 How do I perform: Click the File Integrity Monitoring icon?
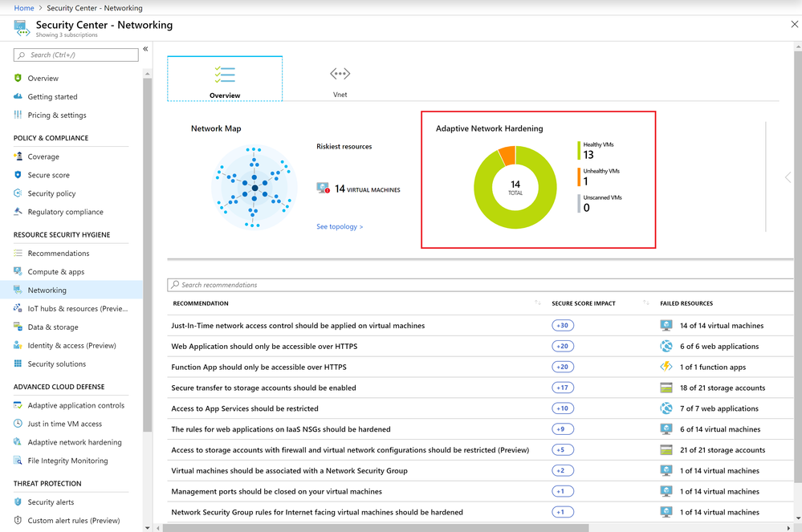pyautogui.click(x=18, y=460)
